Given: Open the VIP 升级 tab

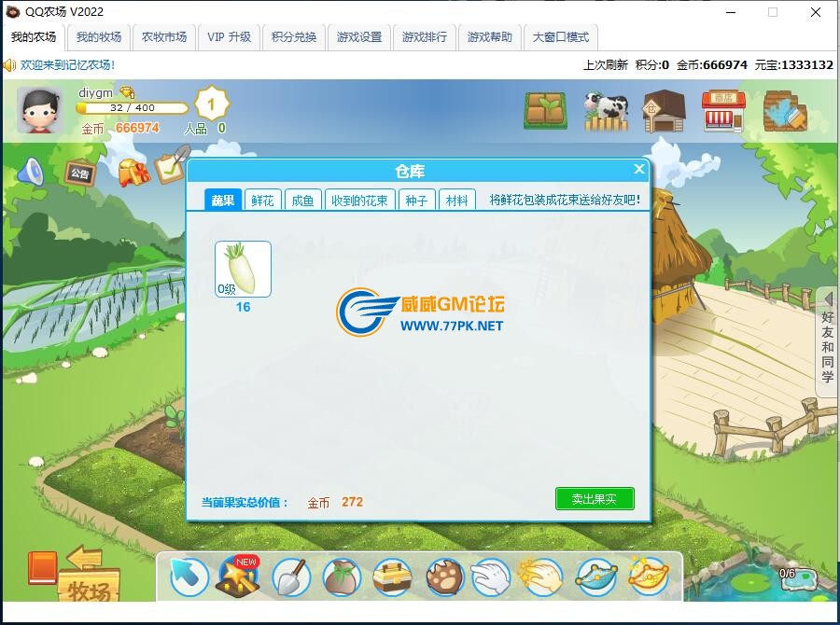Looking at the screenshot, I should [x=230, y=37].
